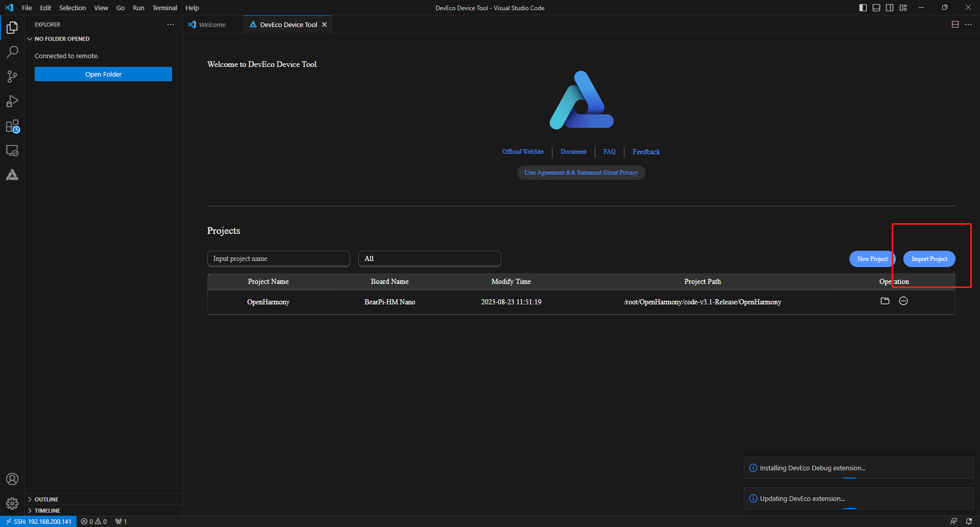Open the Official WebSite link
980x527 pixels.
click(523, 152)
